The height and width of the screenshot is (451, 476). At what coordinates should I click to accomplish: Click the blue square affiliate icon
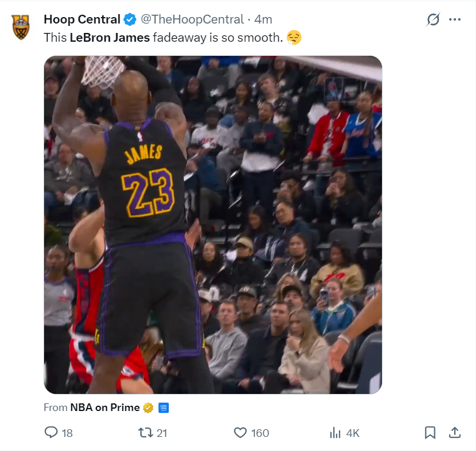(x=164, y=407)
